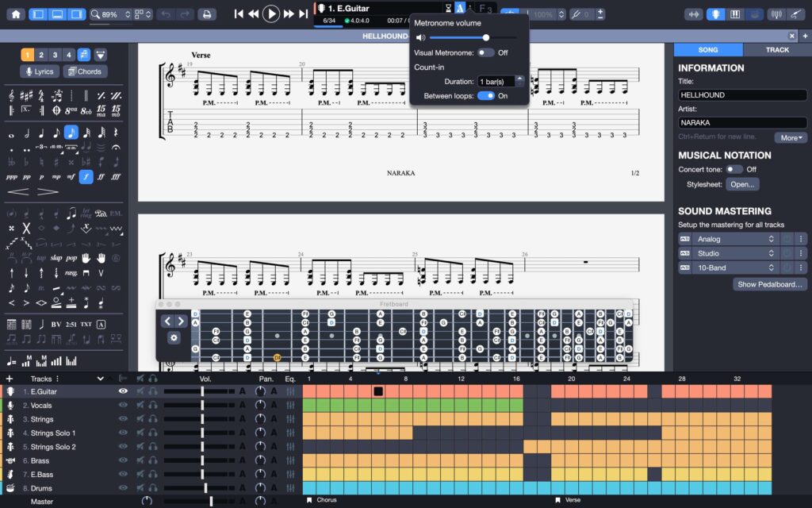The width and height of the screenshot is (812, 508).
Task: Switch to the TRACK tab
Action: (x=777, y=49)
